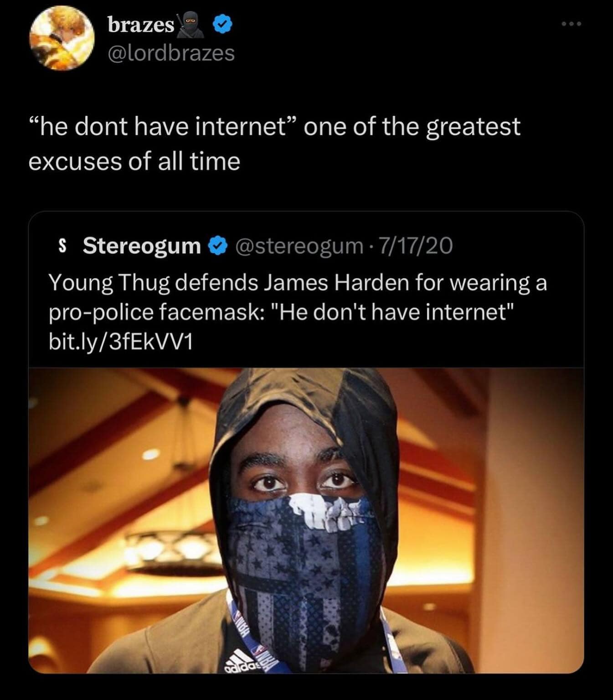Screen dimensions: 613x700
Task: Open the brazes profile avatar
Action: coord(62,39)
